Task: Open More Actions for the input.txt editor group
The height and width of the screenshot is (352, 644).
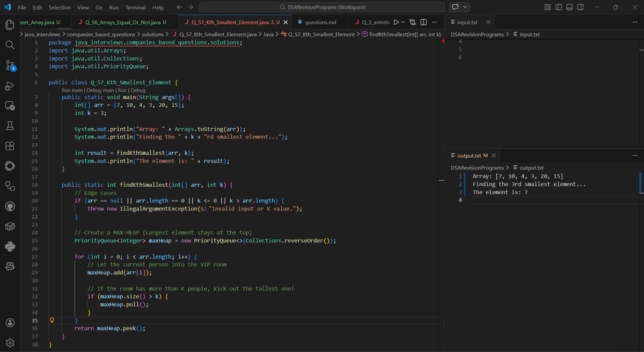Action: point(635,23)
